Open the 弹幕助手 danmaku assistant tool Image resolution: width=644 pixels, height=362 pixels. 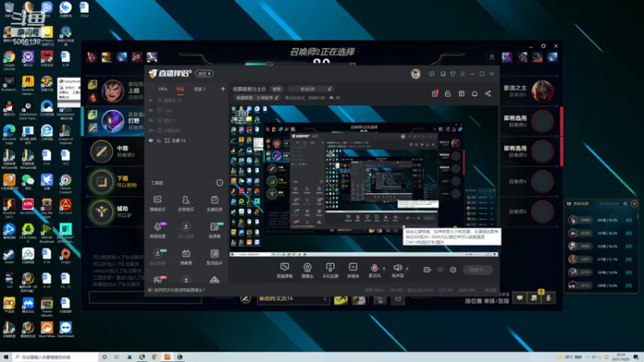157,204
